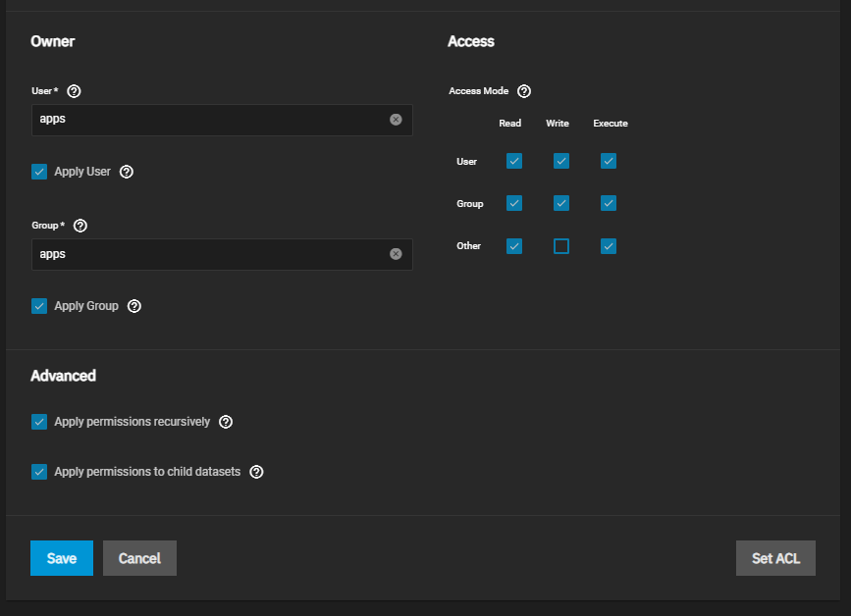This screenshot has width=851, height=616.
Task: Show help for Apply permissions recursively
Action: pyautogui.click(x=226, y=422)
